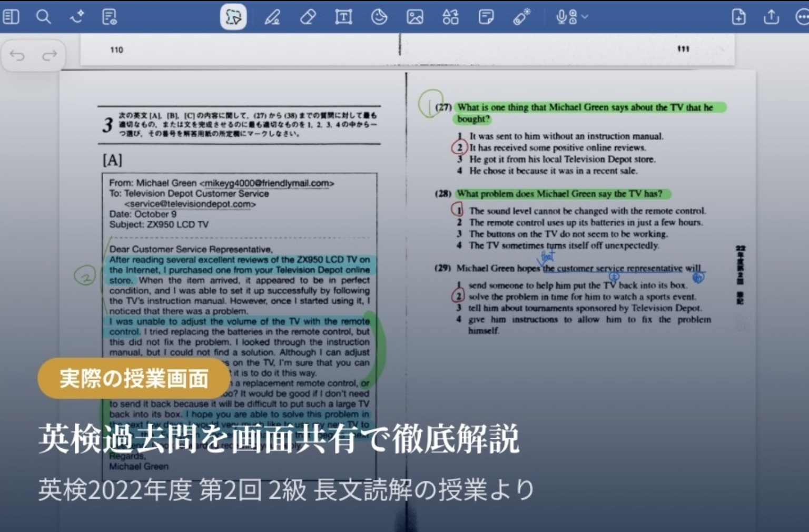Image resolution: width=809 pixels, height=532 pixels.
Task: Click answer 'The remote control uses up its batteries in just a few hours.'
Action: [586, 222]
